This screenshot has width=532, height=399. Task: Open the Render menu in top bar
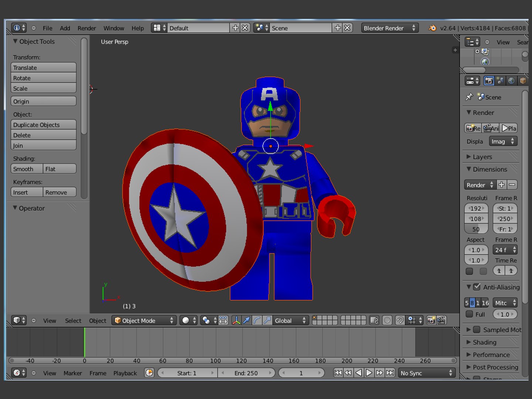(86, 28)
